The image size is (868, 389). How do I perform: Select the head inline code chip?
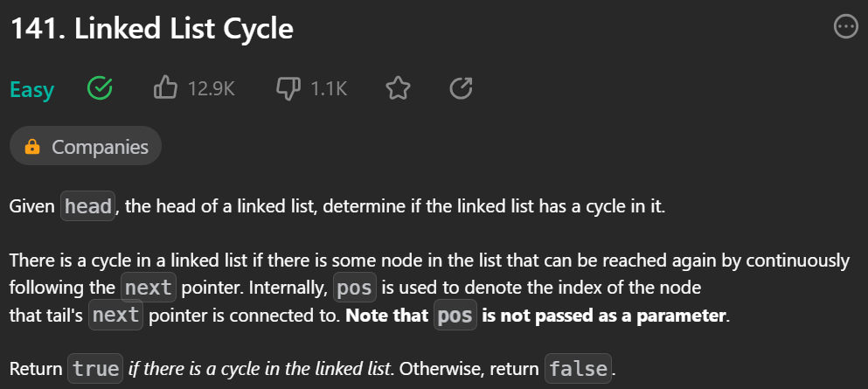point(88,205)
